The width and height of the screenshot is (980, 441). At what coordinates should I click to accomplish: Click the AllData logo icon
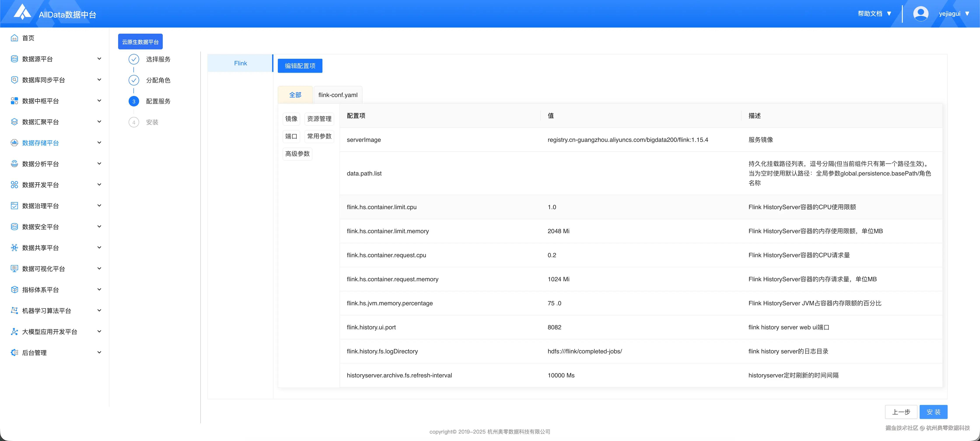click(x=22, y=12)
